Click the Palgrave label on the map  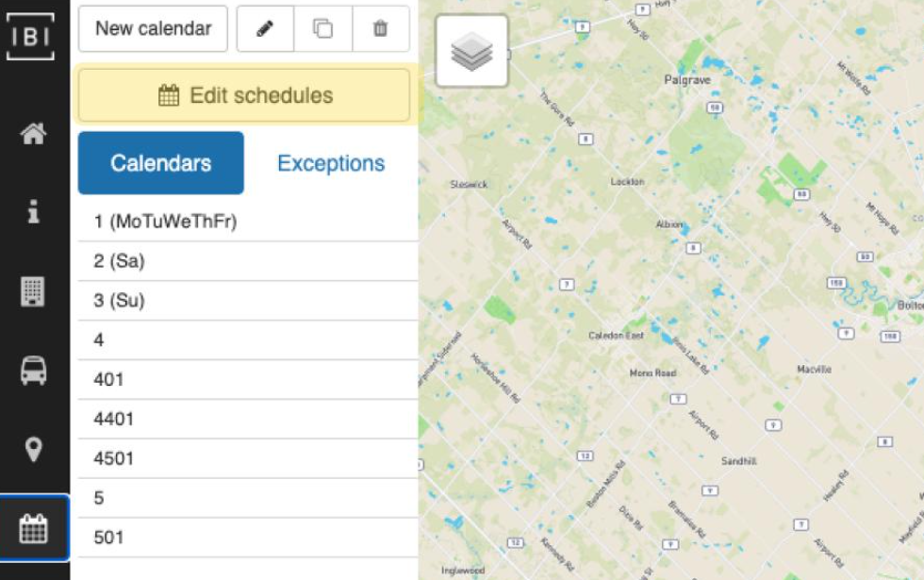(687, 79)
